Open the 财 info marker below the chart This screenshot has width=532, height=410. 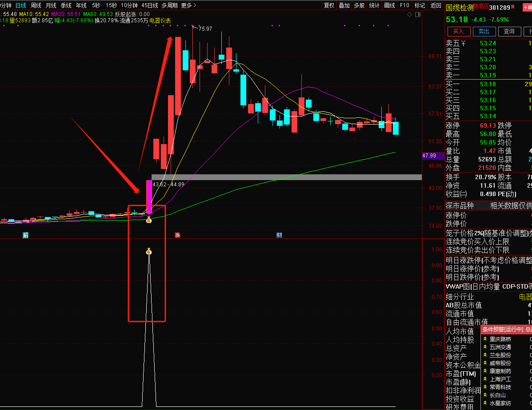[279, 235]
